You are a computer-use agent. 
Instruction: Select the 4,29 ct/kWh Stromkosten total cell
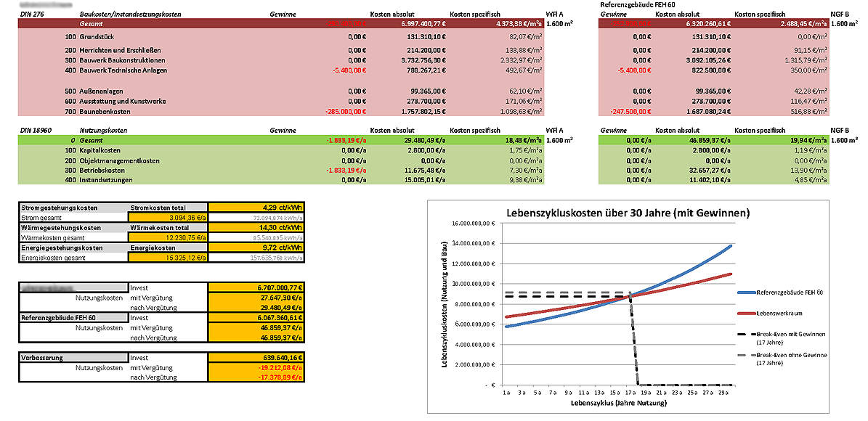coord(256,208)
